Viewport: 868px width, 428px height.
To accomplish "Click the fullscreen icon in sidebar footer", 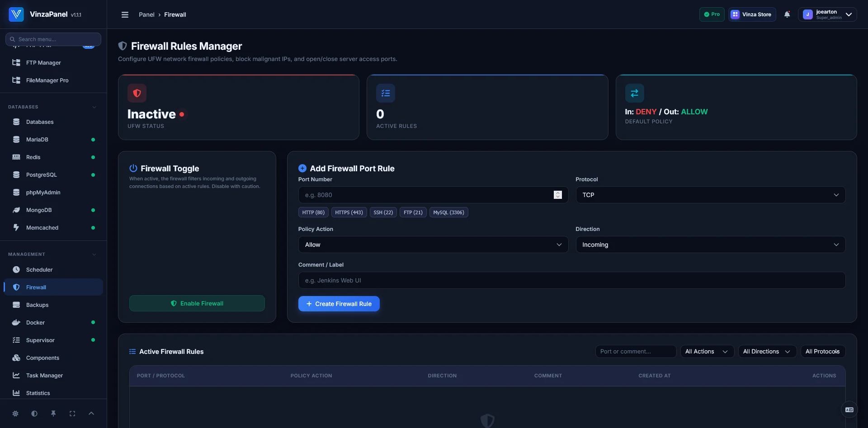I will [x=72, y=414].
